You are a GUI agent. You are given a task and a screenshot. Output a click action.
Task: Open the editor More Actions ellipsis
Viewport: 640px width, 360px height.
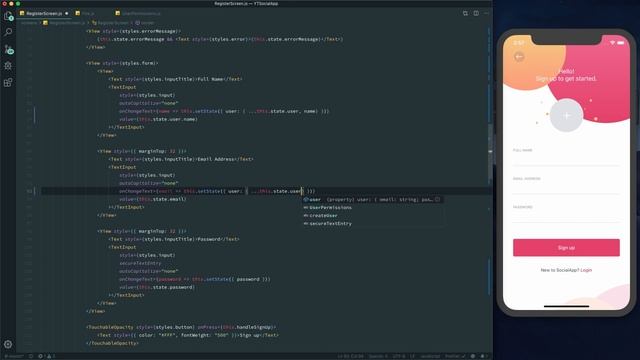coord(486,13)
